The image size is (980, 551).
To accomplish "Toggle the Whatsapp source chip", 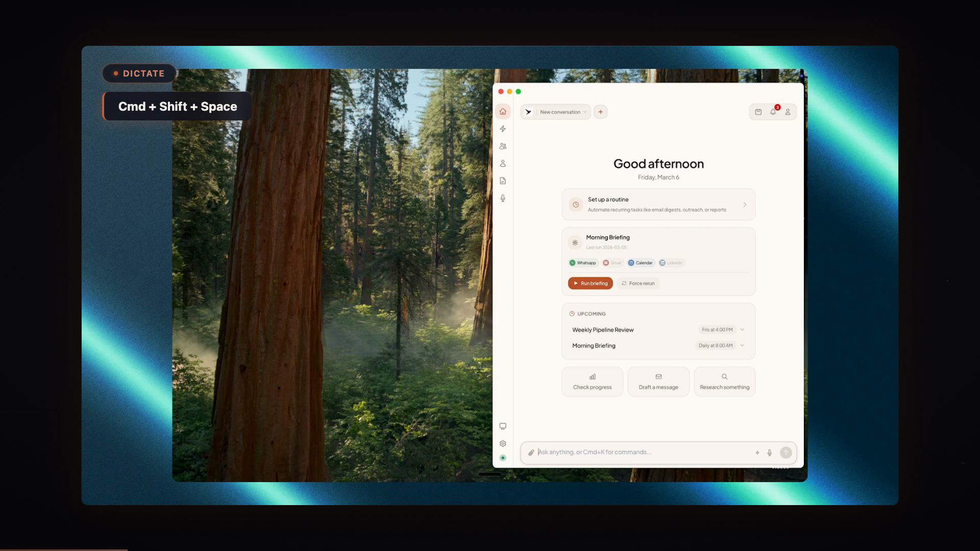I will (583, 263).
